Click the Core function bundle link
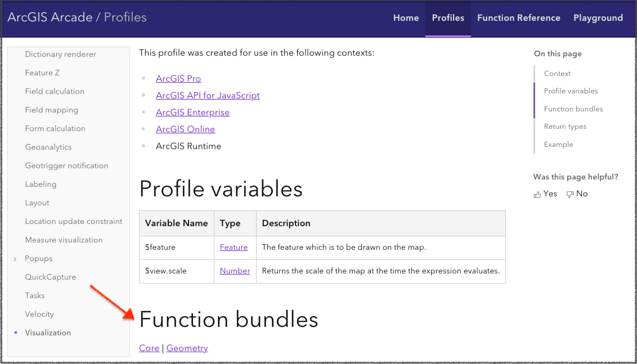The image size is (637, 364). click(x=149, y=348)
